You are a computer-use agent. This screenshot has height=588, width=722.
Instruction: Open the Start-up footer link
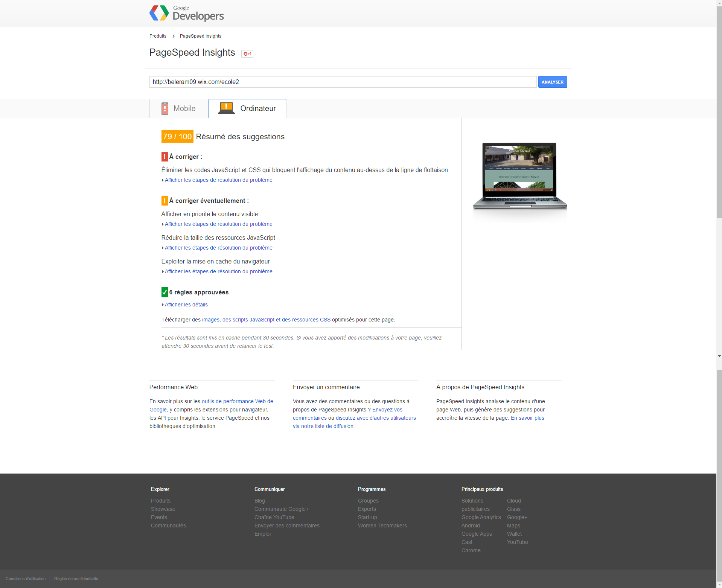point(367,517)
